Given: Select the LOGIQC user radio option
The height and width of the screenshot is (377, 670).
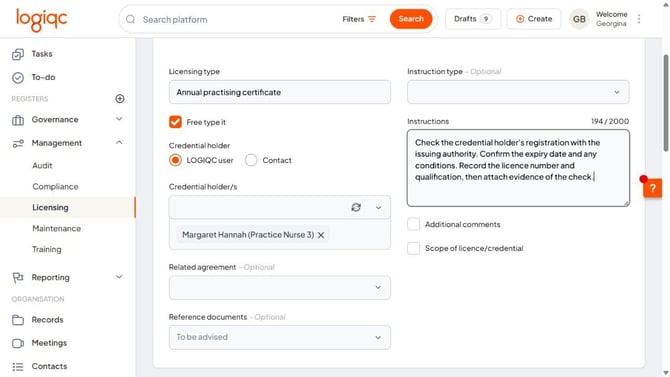Looking at the screenshot, I should [x=175, y=160].
